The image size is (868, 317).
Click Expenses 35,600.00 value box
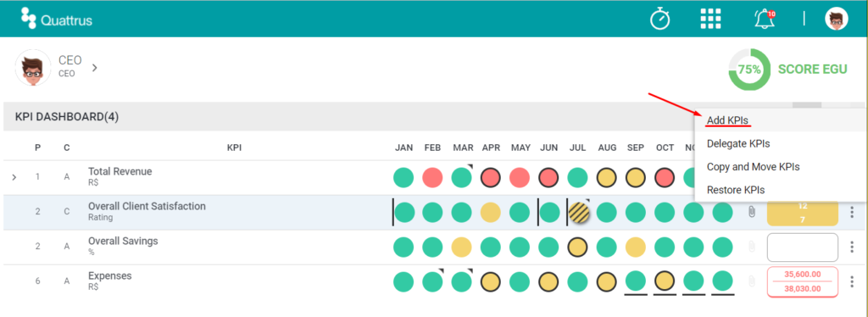pos(802,282)
